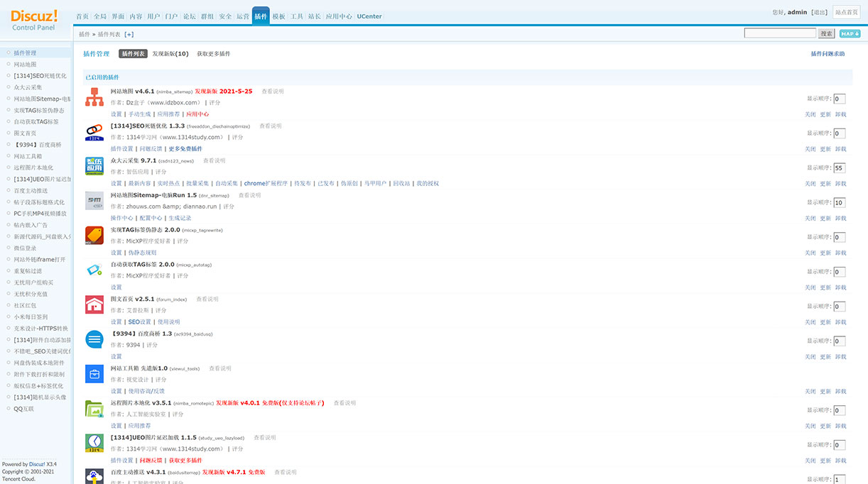Click the 【9394】百度商桥 blue chat icon
The height and width of the screenshot is (484, 868).
coord(94,339)
